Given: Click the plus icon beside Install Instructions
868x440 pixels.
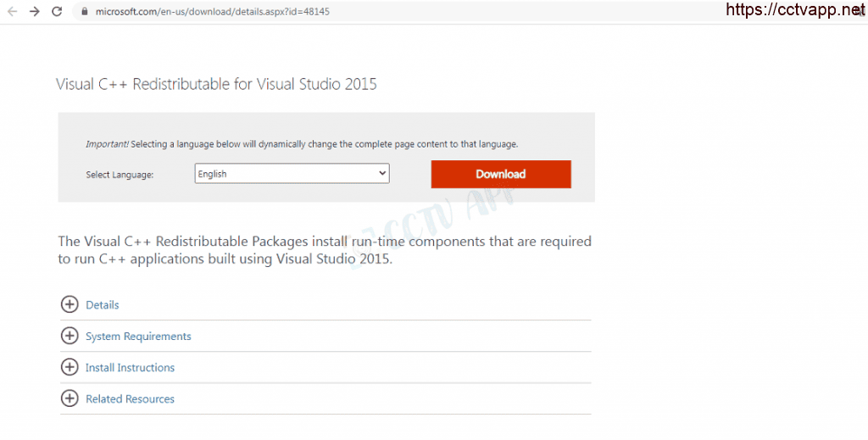Looking at the screenshot, I should pyautogui.click(x=70, y=367).
